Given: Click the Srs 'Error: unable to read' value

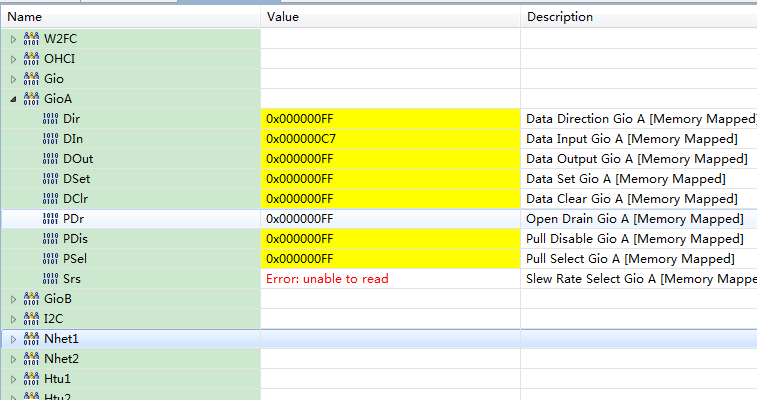Looking at the screenshot, I should [327, 279].
